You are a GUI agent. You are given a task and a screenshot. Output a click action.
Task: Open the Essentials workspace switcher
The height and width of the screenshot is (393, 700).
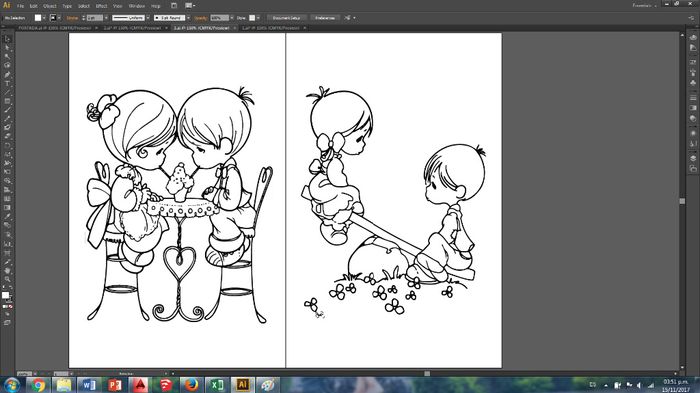pyautogui.click(x=644, y=5)
